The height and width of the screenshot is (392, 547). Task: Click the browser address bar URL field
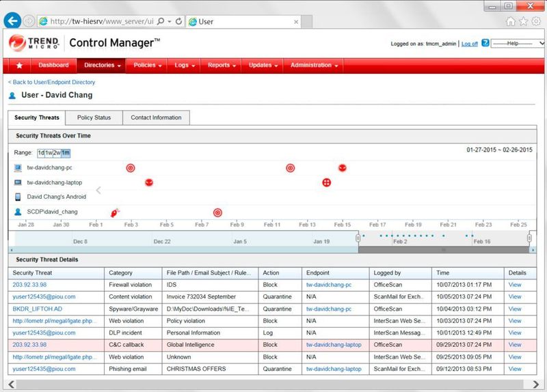pyautogui.click(x=101, y=22)
